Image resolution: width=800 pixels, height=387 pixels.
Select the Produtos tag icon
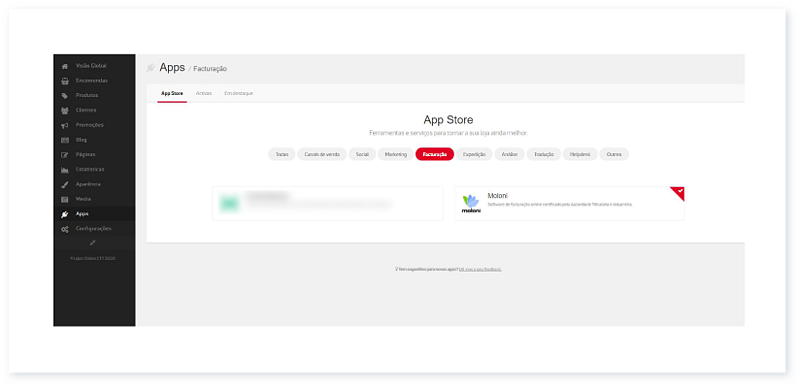coord(65,96)
